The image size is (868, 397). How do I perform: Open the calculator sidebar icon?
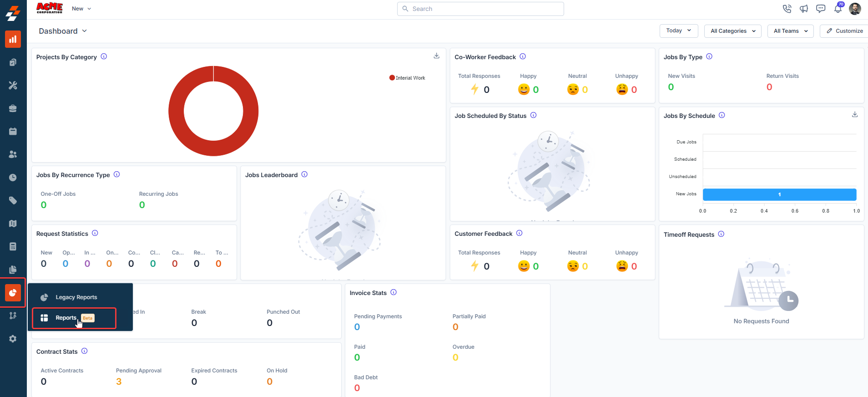click(x=13, y=246)
